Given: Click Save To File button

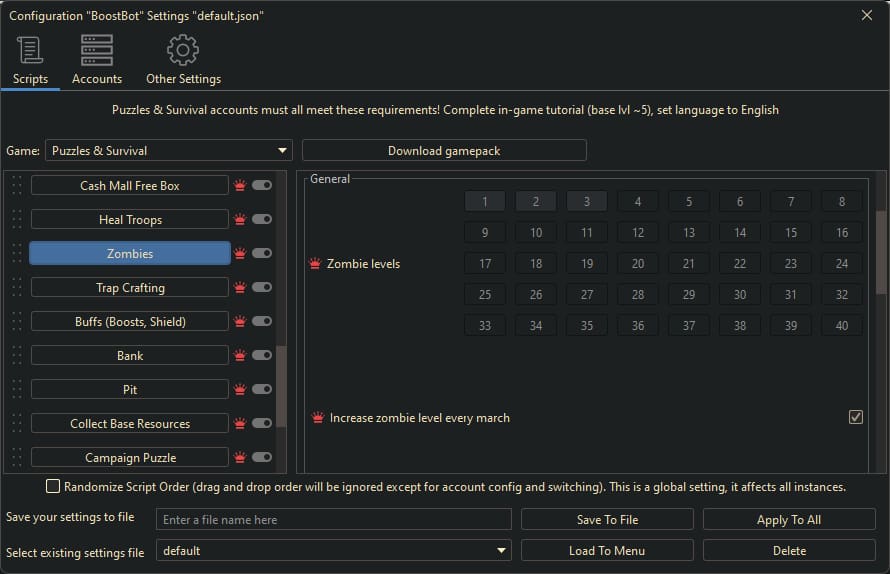Looking at the screenshot, I should [x=607, y=519].
